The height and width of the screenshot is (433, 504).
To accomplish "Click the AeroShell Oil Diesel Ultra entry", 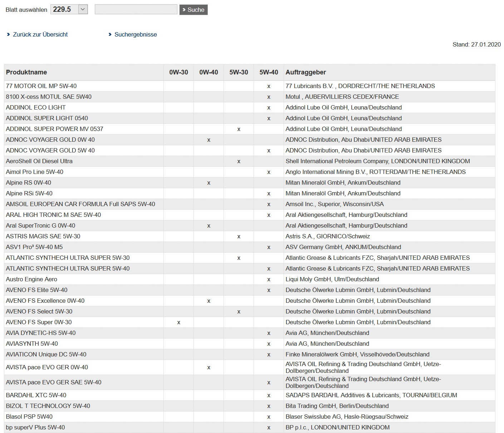I will [x=39, y=161].
